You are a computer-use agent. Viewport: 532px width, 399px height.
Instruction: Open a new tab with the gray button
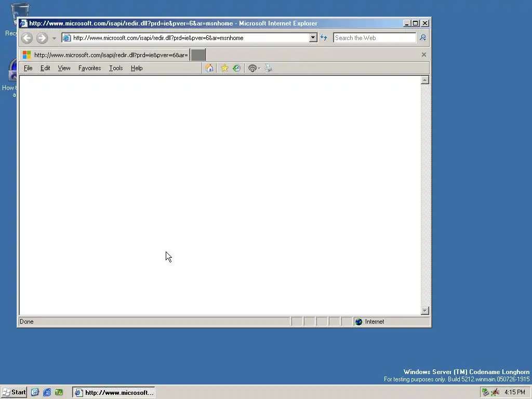[198, 55]
